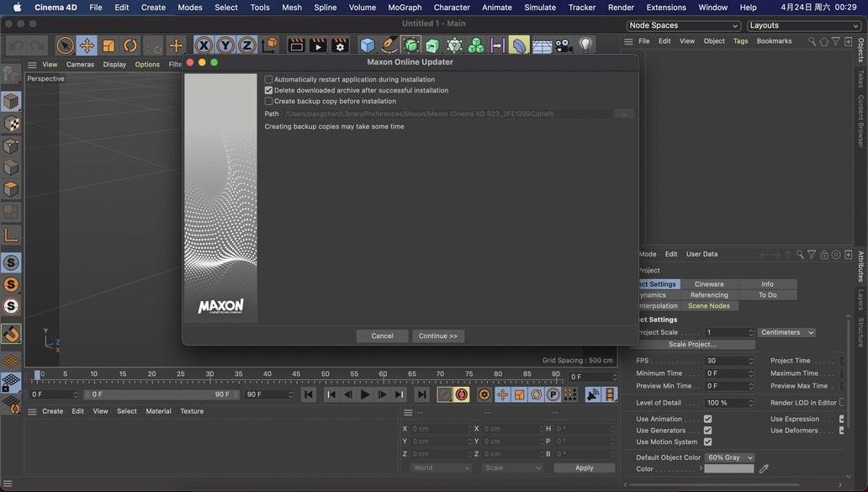Click the Camera object icon in toolbar

[564, 45]
